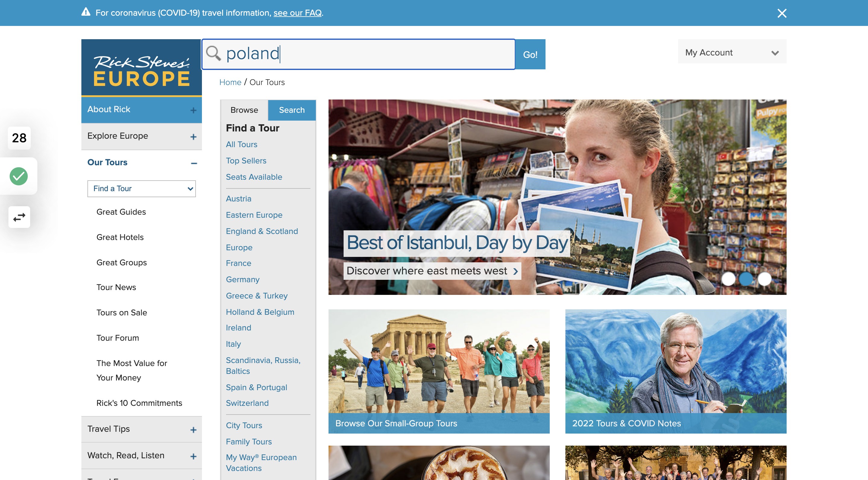Select the third carousel dot

(764, 279)
